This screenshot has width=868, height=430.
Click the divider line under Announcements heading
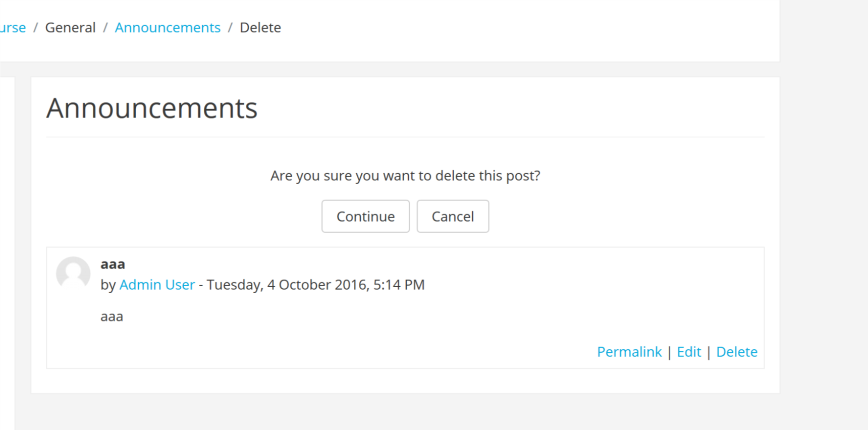pos(405,137)
